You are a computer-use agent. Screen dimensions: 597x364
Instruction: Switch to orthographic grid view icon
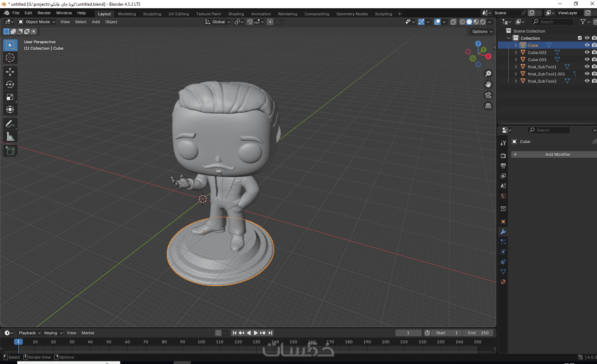tap(488, 106)
